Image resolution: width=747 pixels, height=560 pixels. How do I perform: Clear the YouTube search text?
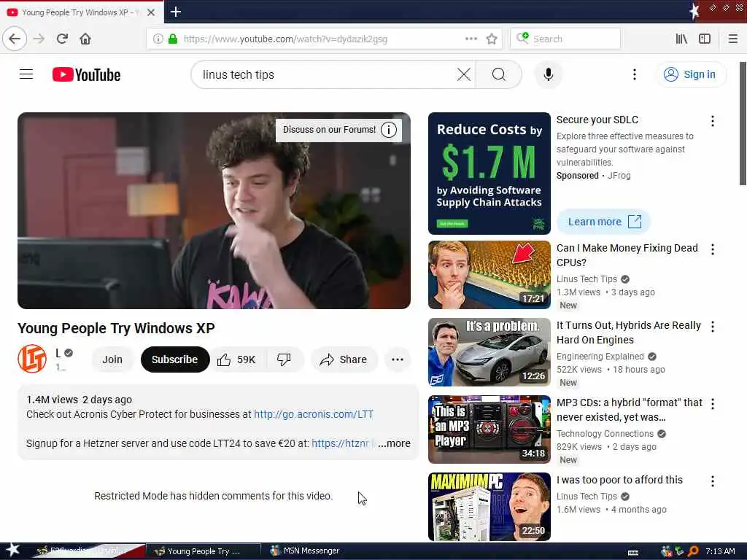(x=463, y=74)
